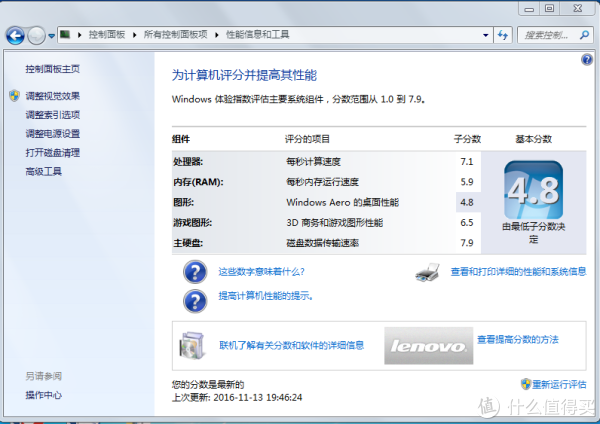
Task: Open address bar history dropdown
Action: (x=486, y=35)
